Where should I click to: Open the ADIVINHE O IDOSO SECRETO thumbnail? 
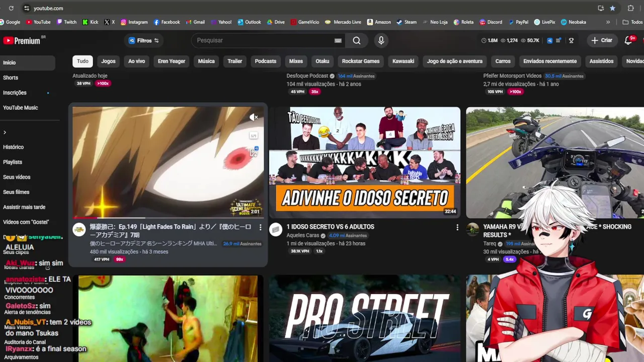(365, 162)
